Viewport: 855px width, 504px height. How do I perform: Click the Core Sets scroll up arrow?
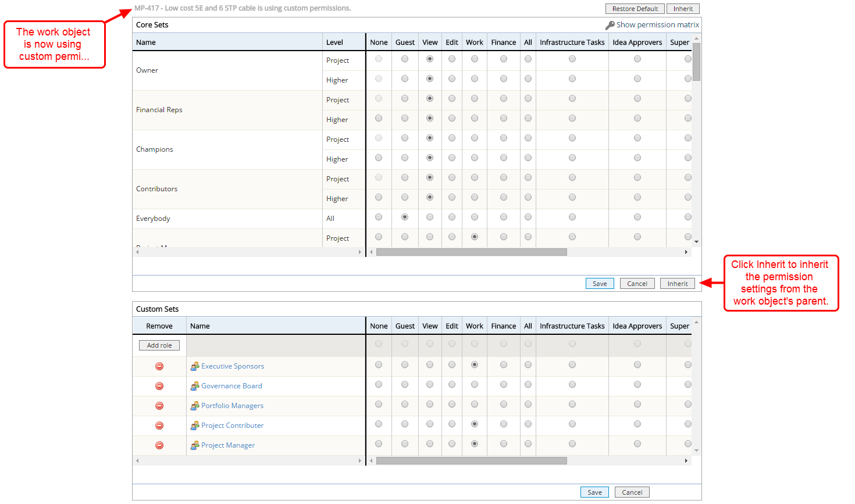(696, 38)
